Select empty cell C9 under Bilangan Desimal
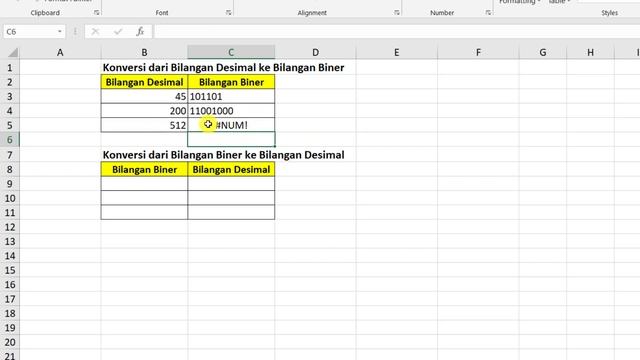This screenshot has width=640, height=360. tap(231, 184)
